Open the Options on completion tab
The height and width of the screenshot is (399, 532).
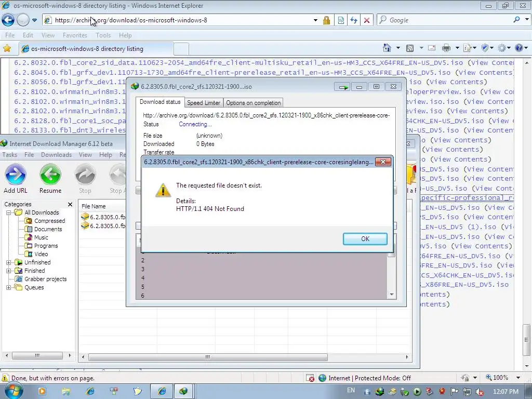pyautogui.click(x=253, y=103)
